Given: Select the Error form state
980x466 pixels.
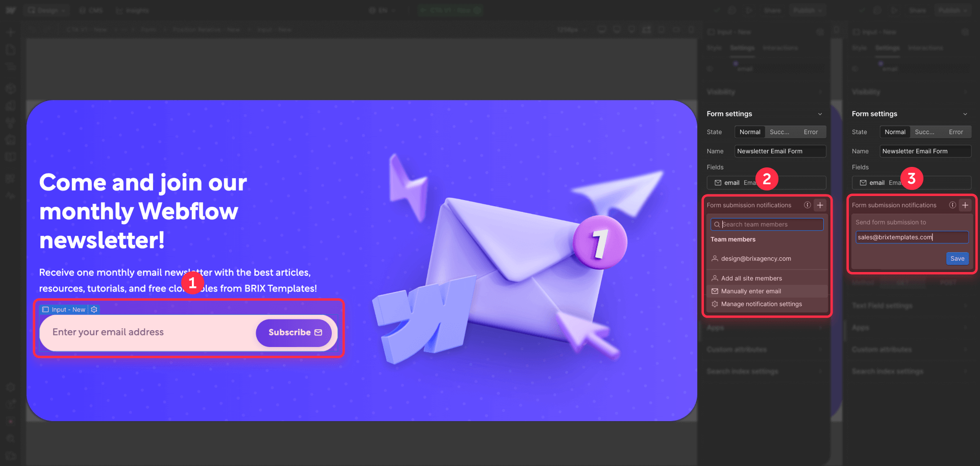Looking at the screenshot, I should point(810,132).
